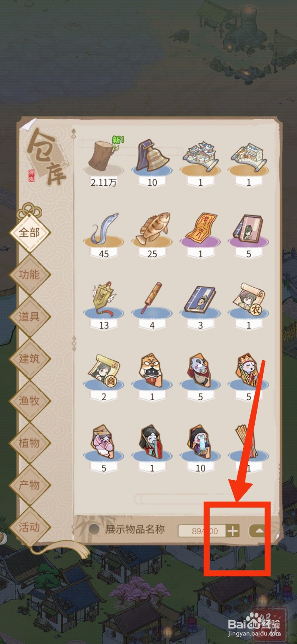
Task: Open the 功能 category tab
Action: point(29,275)
